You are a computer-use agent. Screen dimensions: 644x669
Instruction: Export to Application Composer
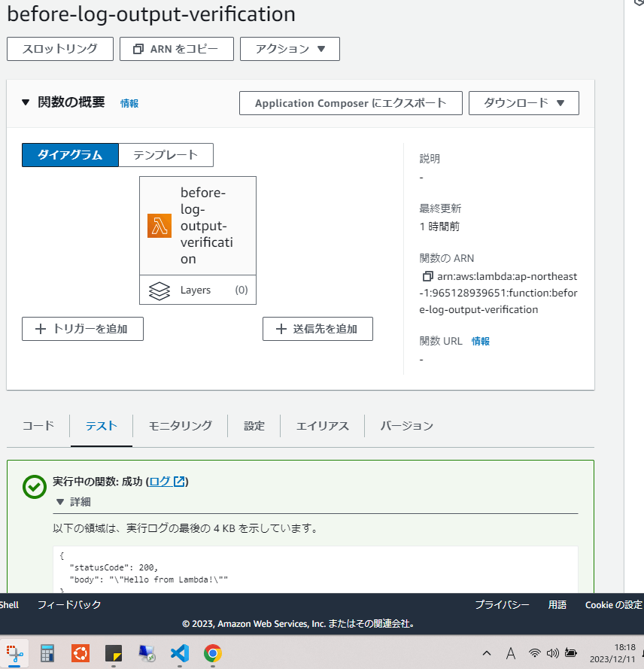[351, 103]
